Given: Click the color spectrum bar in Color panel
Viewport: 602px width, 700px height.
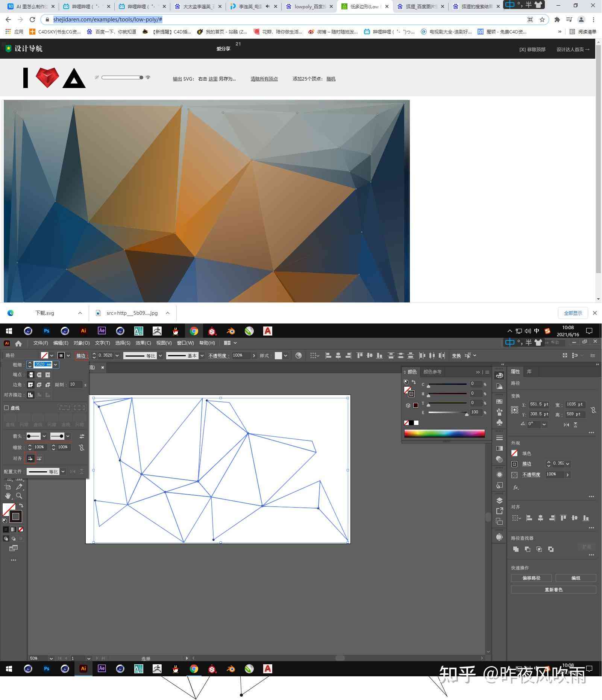Looking at the screenshot, I should click(x=444, y=433).
